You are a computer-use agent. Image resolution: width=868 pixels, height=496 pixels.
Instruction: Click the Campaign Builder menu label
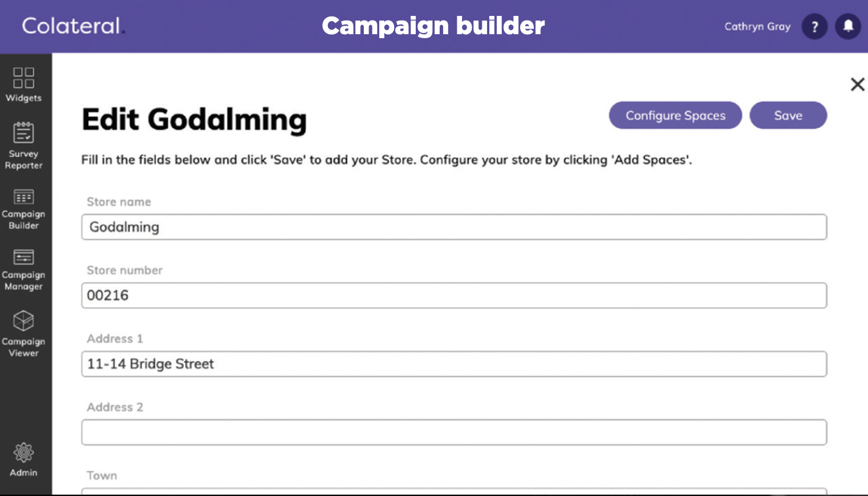click(23, 219)
